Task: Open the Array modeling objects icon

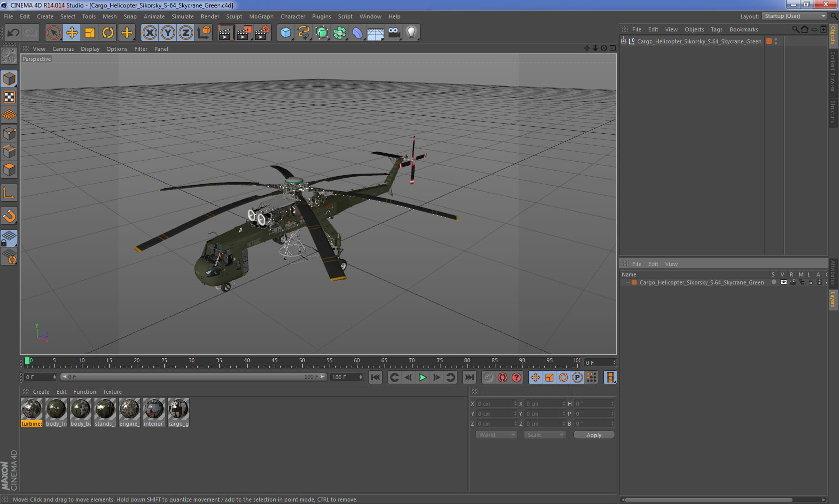Action: 340,33
